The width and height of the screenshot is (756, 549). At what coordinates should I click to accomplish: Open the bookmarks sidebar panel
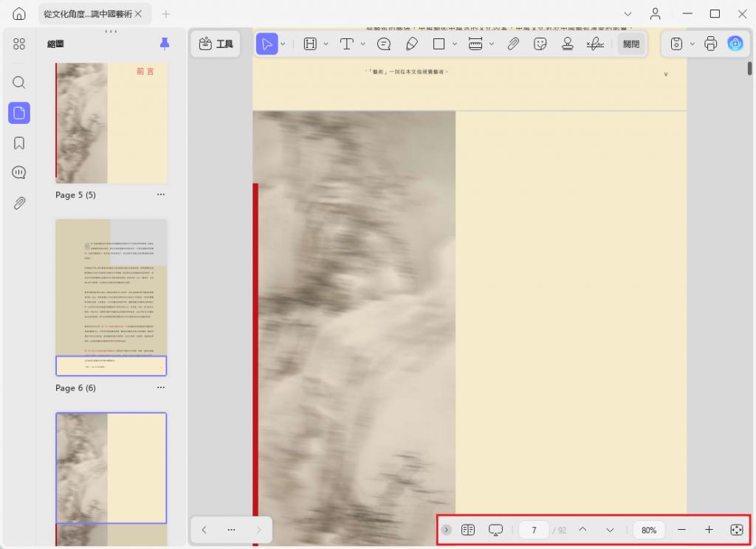coord(19,143)
